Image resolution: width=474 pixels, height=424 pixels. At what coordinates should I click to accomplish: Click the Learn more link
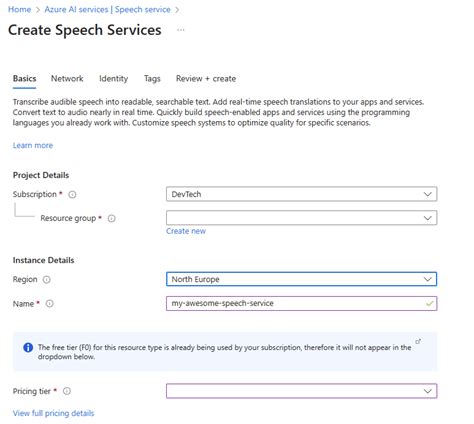pos(33,145)
